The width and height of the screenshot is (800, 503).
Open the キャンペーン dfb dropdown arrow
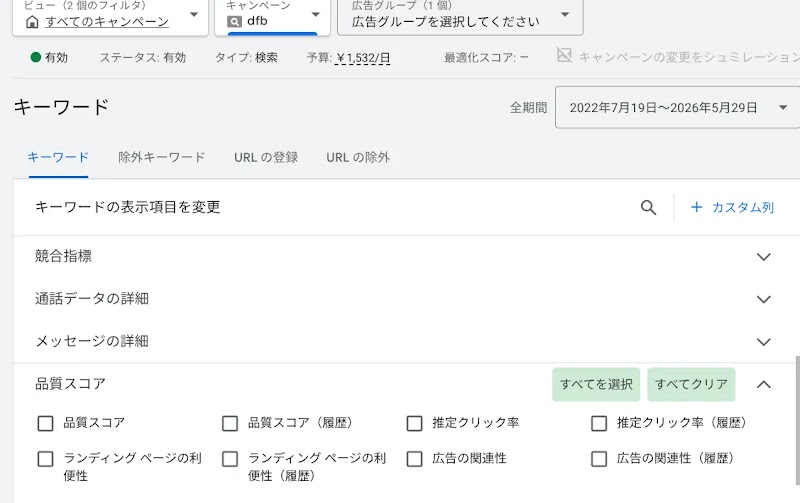point(316,14)
